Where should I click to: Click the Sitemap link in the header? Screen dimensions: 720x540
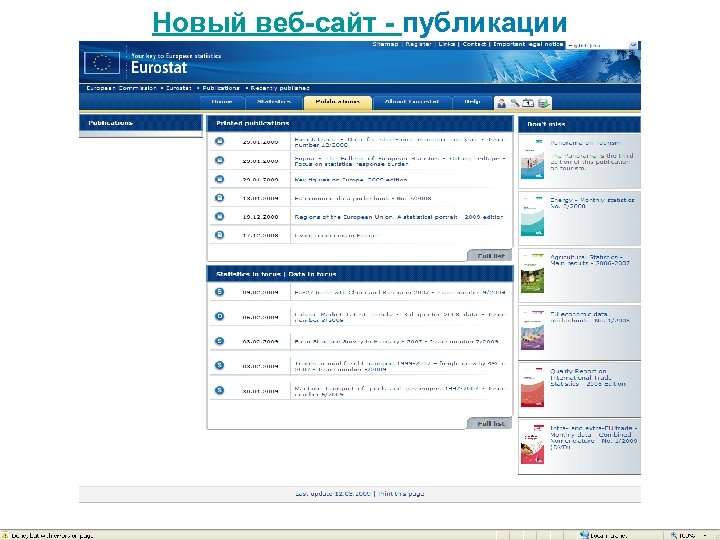(385, 44)
